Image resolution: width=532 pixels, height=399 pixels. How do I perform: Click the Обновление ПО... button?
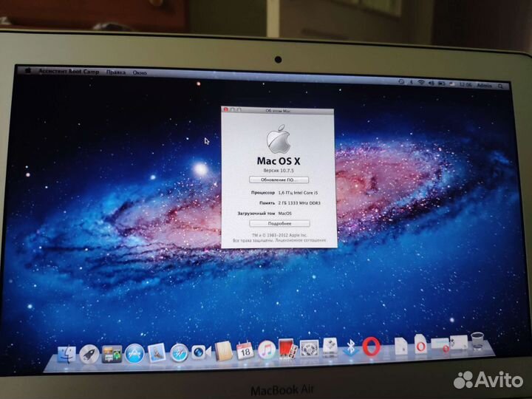(x=279, y=180)
